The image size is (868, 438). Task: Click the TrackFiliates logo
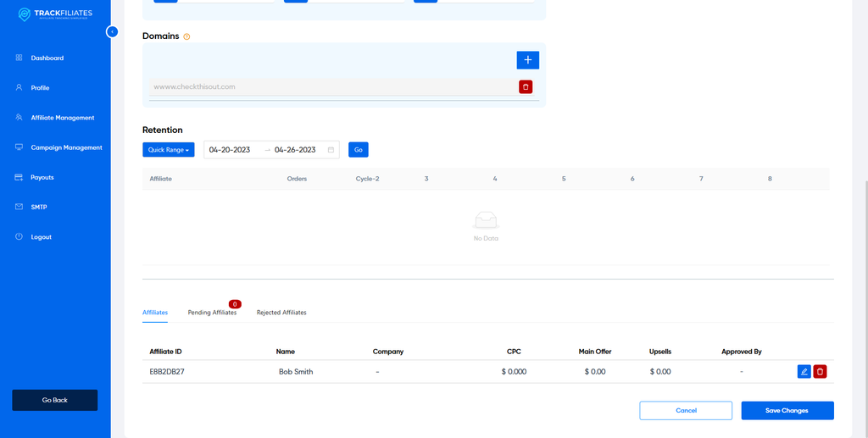click(55, 15)
